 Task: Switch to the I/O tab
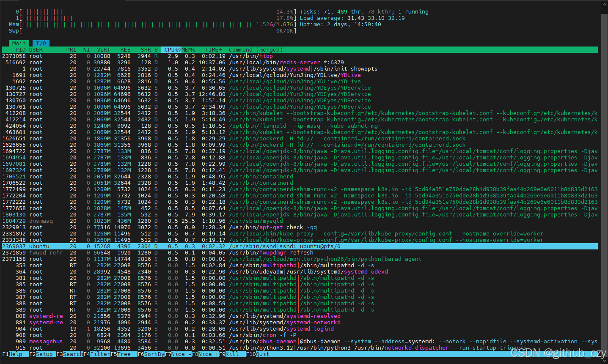click(x=41, y=43)
